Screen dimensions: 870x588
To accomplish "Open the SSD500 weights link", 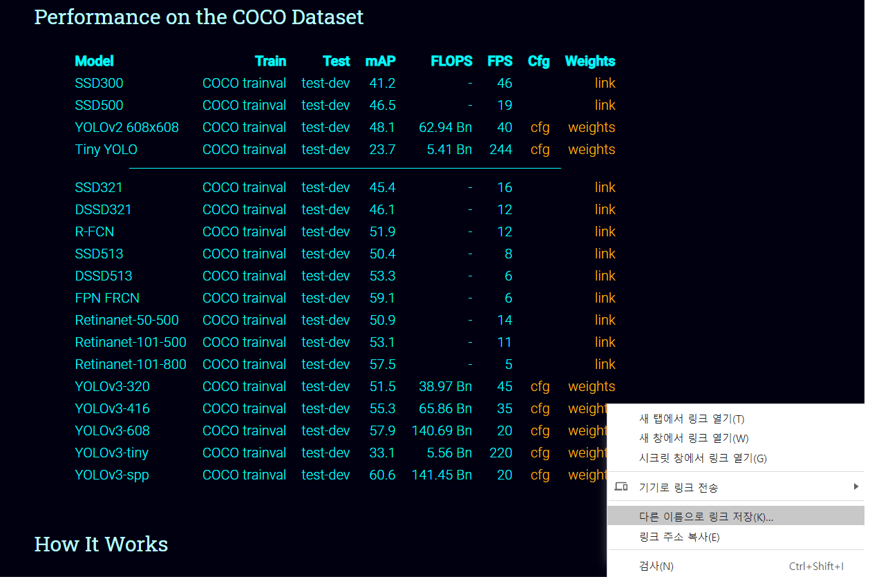I will pyautogui.click(x=605, y=105).
